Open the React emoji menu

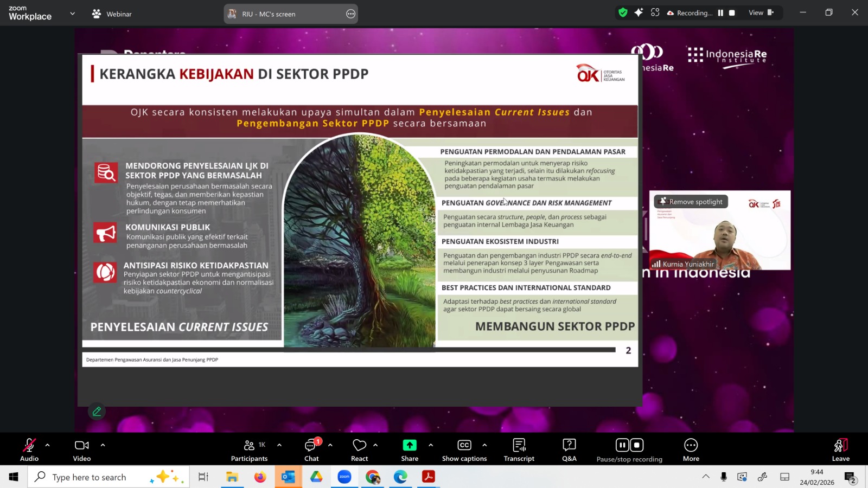[359, 450]
